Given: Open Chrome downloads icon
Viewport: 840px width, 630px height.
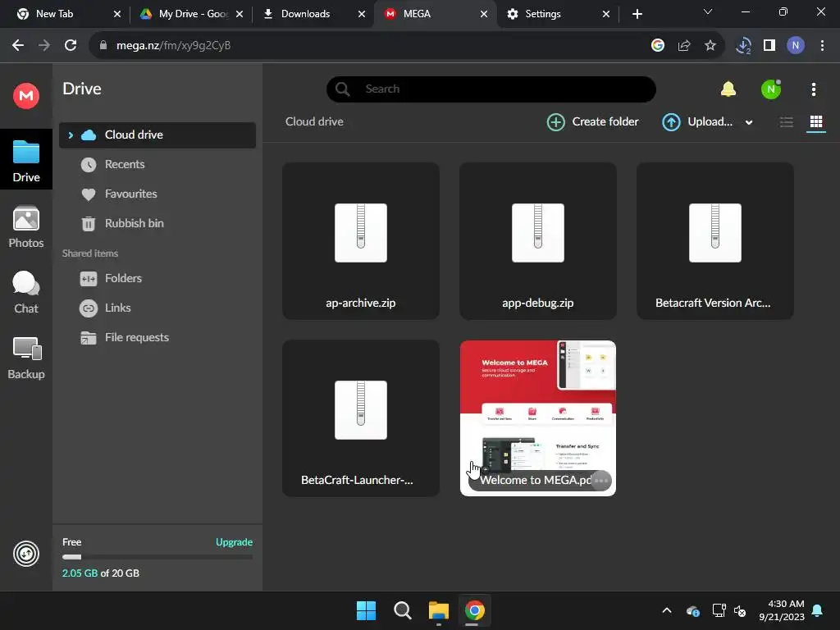Looking at the screenshot, I should point(743,46).
